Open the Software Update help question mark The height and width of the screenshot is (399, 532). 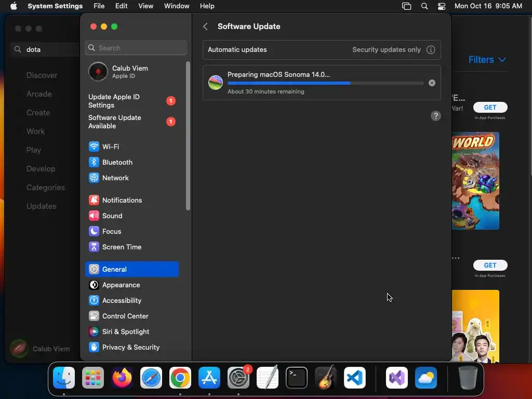click(x=436, y=116)
